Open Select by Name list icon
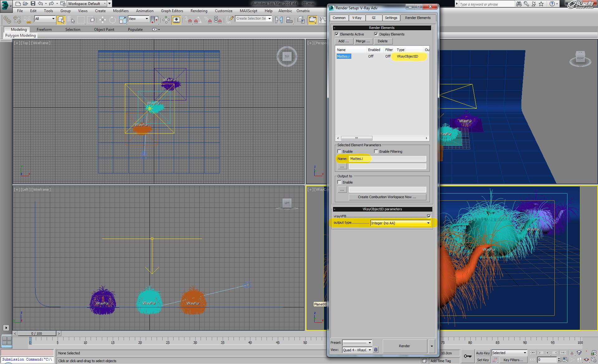The width and height of the screenshot is (598, 364). click(71, 20)
